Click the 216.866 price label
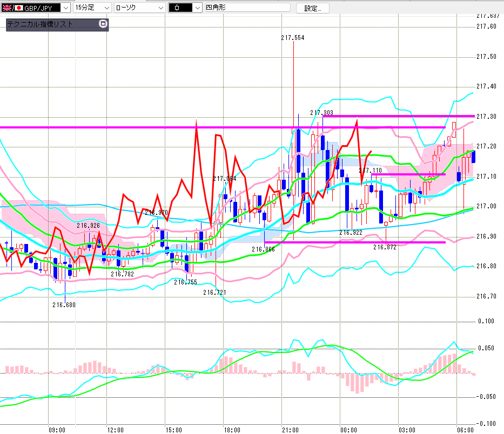This screenshot has height=434, width=504. pos(263,249)
